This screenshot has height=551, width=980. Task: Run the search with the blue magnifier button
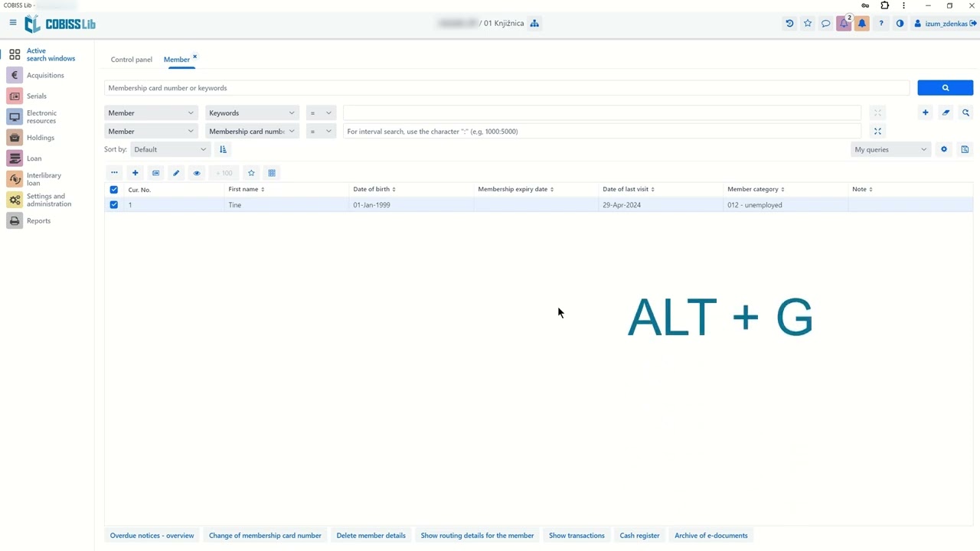pyautogui.click(x=946, y=88)
